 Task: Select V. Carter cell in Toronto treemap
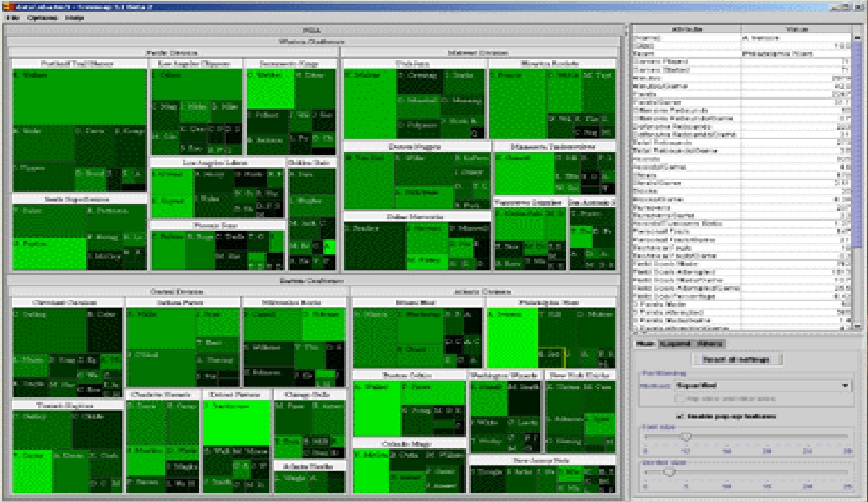click(x=33, y=471)
